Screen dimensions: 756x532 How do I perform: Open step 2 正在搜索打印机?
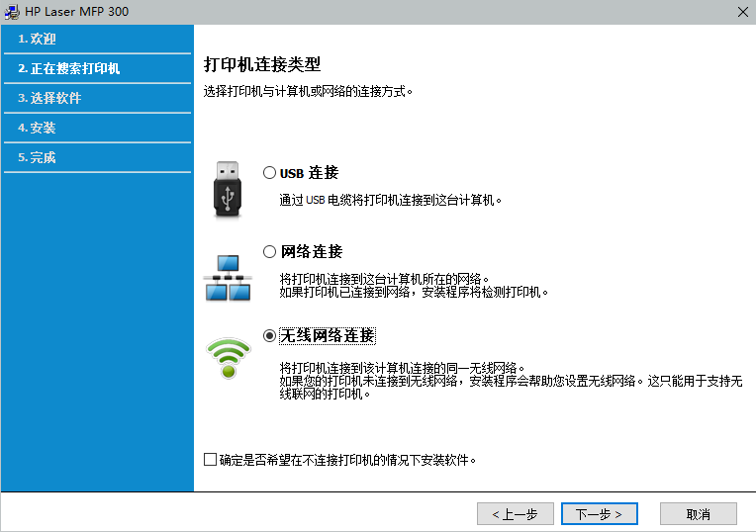pos(97,69)
